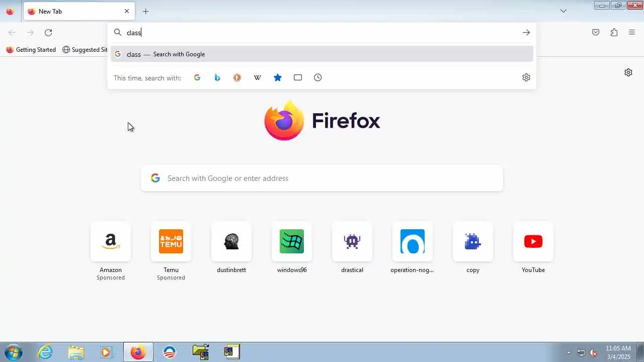Image resolution: width=644 pixels, height=362 pixels.
Task: Click the forward navigation arrow
Action: (30, 33)
